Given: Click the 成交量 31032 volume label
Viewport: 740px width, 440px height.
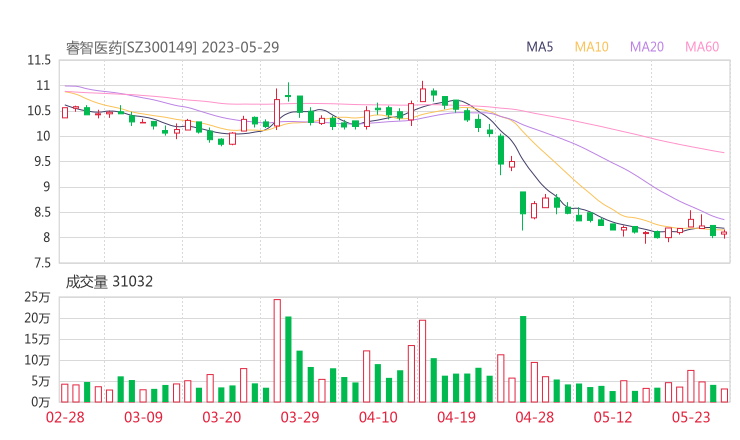Looking at the screenshot, I should click(109, 282).
